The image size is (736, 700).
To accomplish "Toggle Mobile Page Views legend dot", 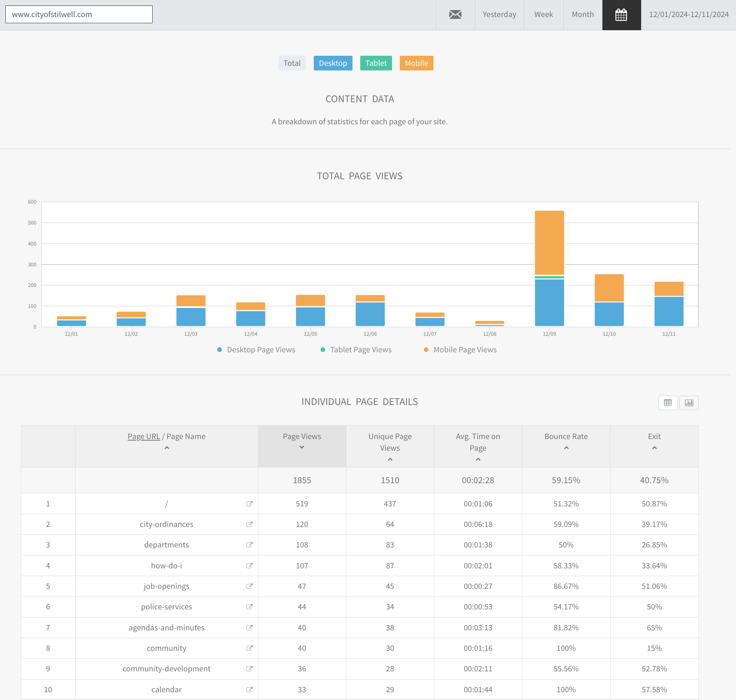I will click(x=426, y=350).
